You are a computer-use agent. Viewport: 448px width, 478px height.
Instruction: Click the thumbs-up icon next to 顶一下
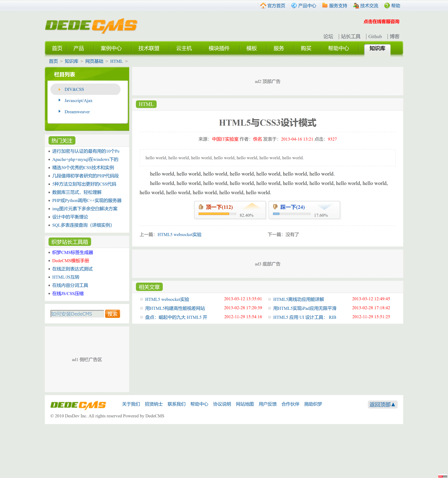[201, 207]
